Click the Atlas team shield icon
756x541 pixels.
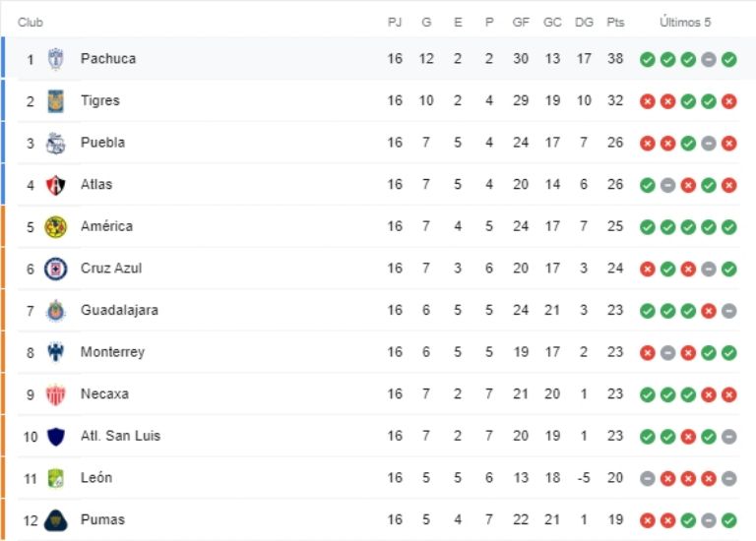pos(56,185)
